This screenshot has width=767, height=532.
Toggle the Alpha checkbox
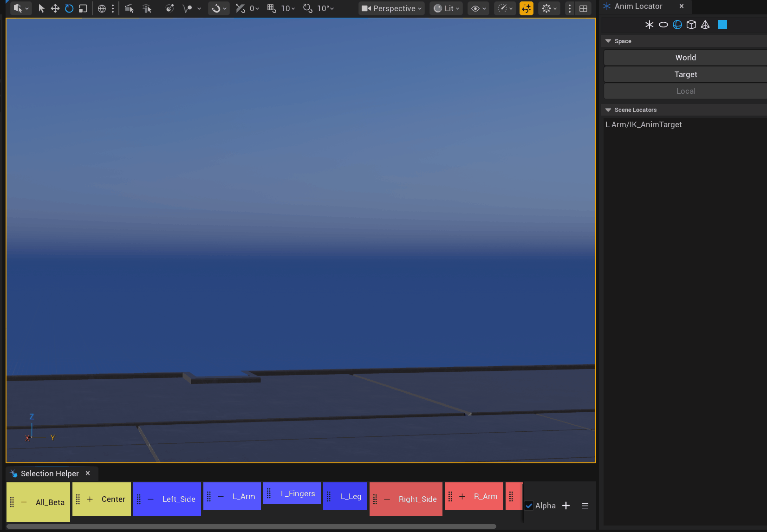(529, 506)
